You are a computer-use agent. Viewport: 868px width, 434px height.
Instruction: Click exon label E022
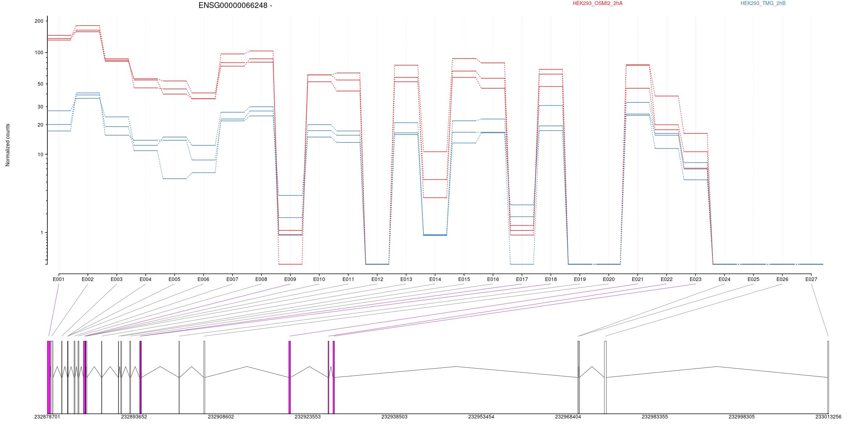667,279
